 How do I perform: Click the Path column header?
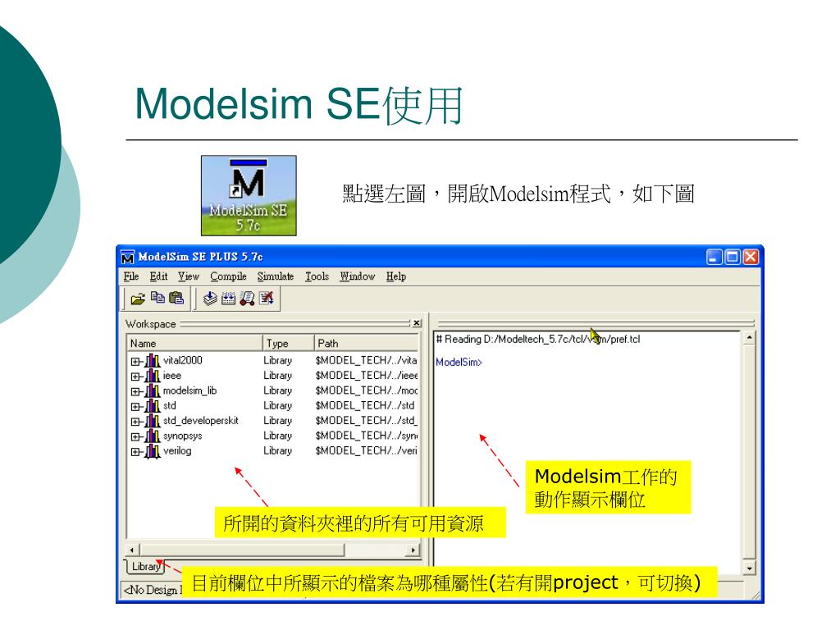[366, 343]
